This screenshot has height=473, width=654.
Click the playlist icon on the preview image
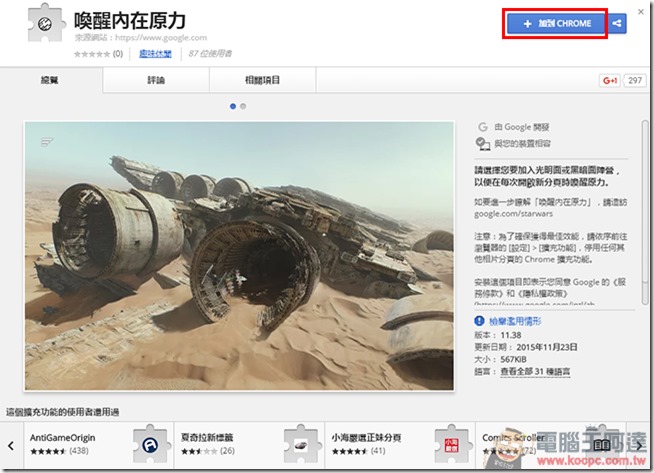tap(47, 142)
